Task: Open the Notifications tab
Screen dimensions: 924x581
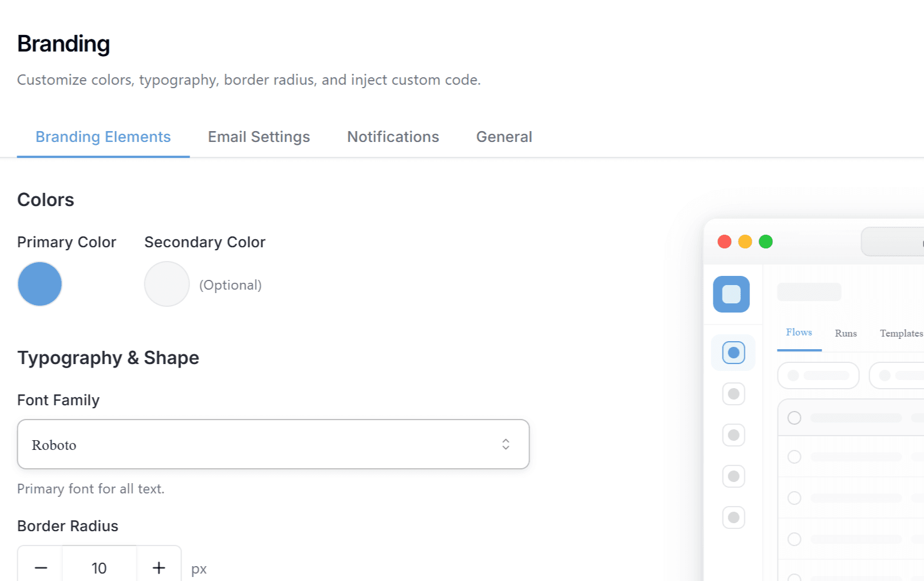Action: [393, 137]
